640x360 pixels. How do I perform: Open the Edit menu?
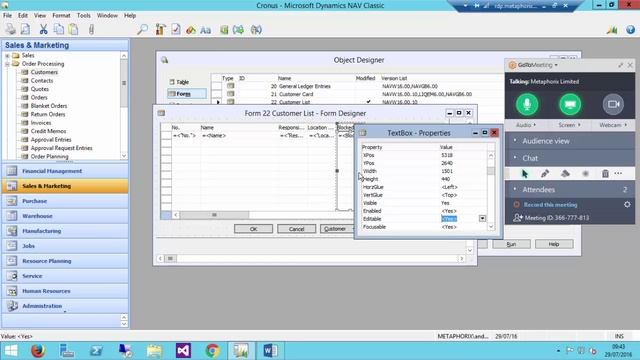click(23, 16)
